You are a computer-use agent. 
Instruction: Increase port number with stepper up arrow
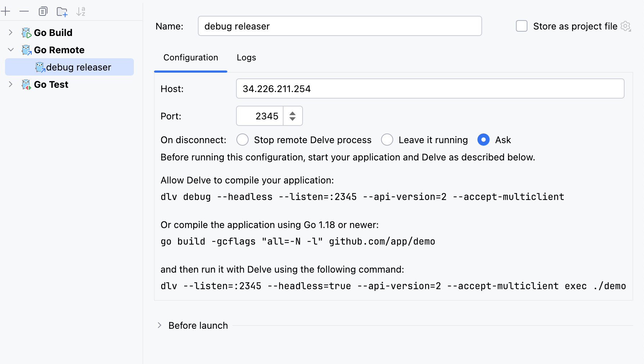pos(292,113)
